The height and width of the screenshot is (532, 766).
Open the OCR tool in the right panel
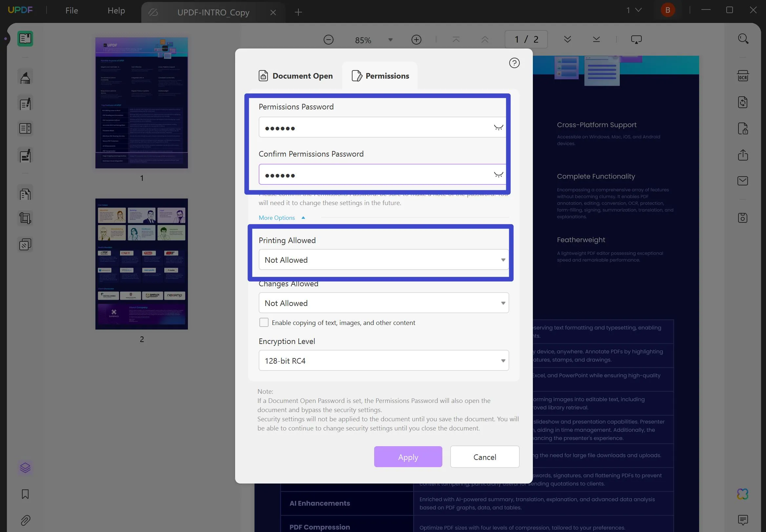pyautogui.click(x=743, y=76)
